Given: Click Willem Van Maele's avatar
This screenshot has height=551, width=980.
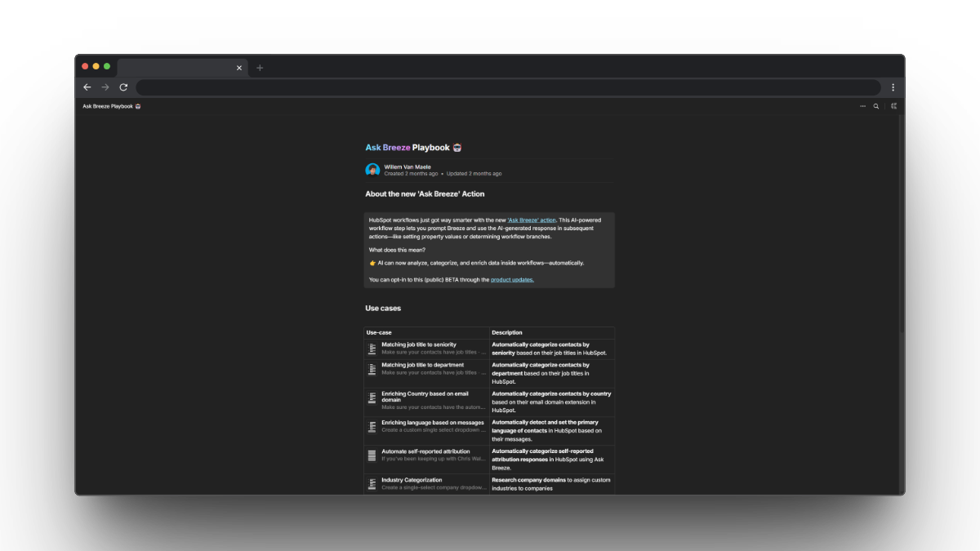Looking at the screenshot, I should tap(372, 170).
